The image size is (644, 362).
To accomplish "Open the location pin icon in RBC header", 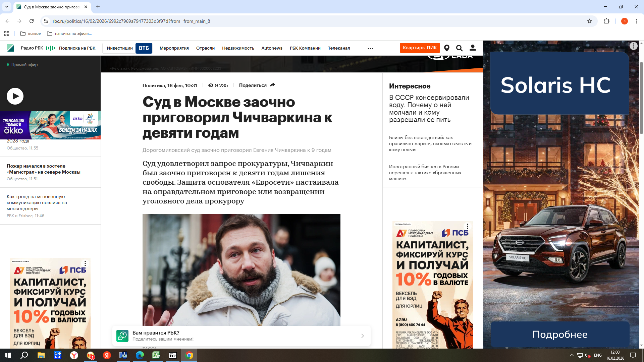I will (x=447, y=48).
